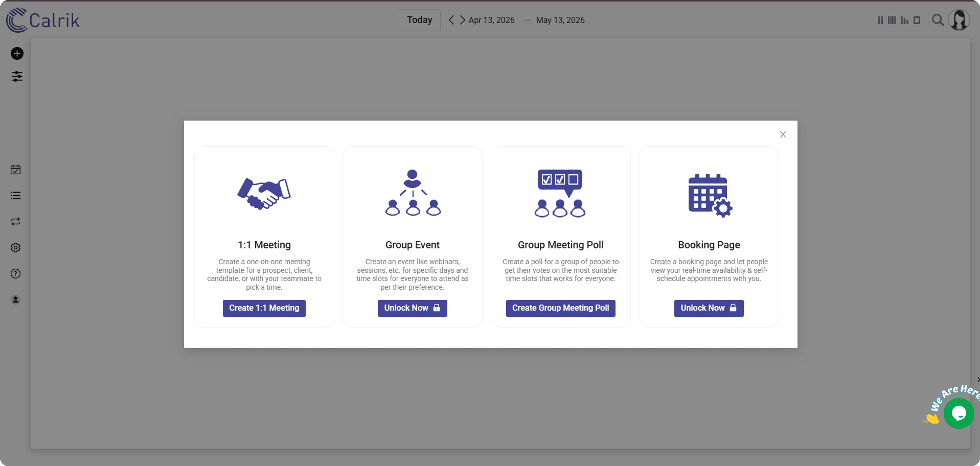Click Unlock Now under Group Event

(x=412, y=308)
